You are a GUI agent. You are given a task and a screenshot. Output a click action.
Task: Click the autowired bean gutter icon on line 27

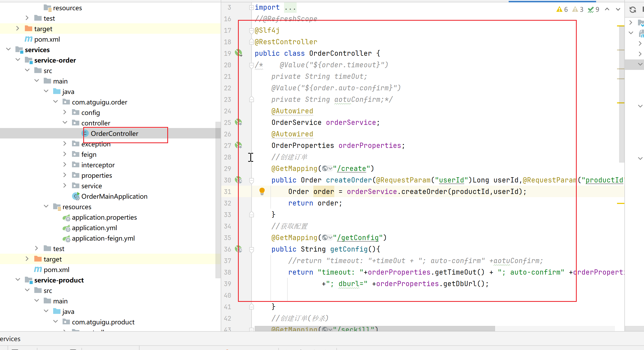238,145
